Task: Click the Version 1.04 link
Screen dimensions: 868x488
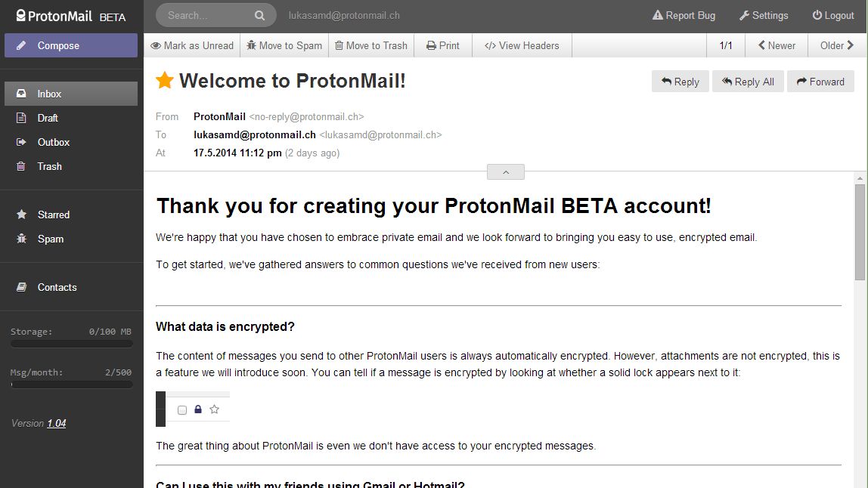Action: tap(57, 423)
